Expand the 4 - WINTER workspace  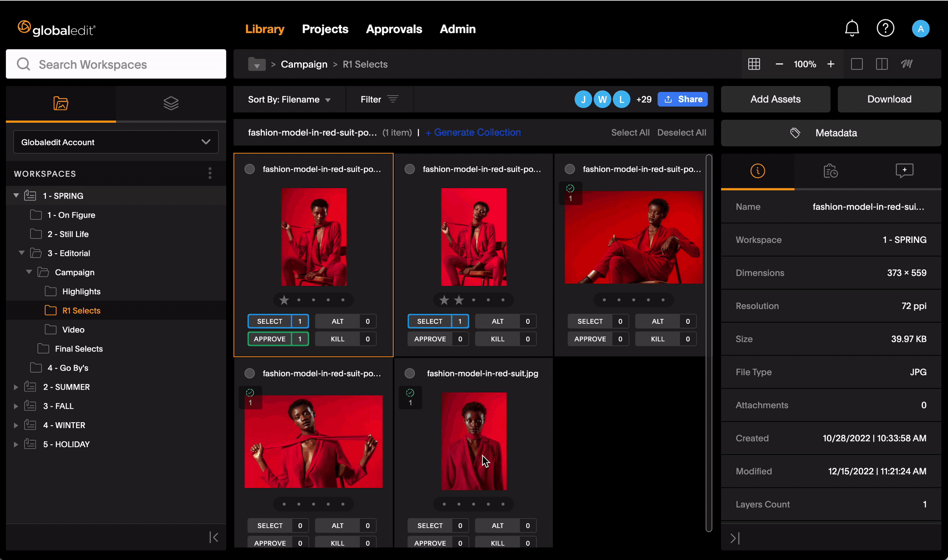[x=16, y=425]
